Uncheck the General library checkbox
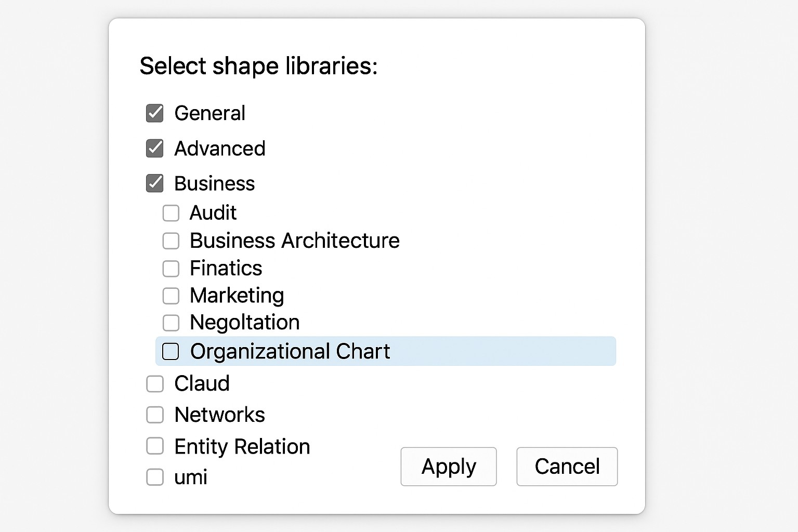Viewport: 798px width, 532px height. pyautogui.click(x=155, y=113)
